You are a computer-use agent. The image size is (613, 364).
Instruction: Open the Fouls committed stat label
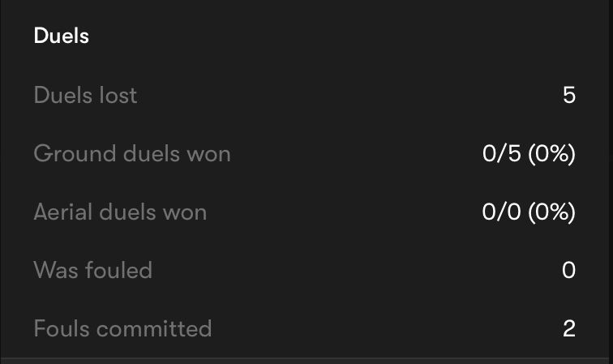tap(122, 328)
